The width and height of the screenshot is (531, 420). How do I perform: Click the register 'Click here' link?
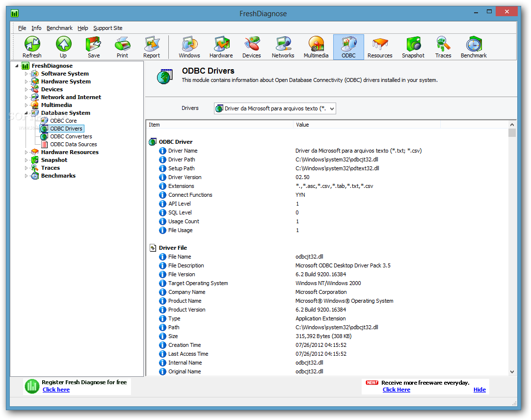pos(56,390)
